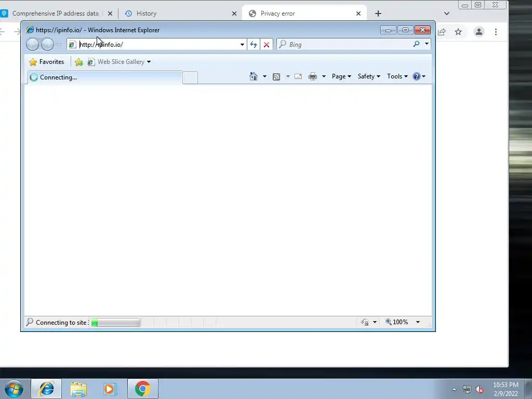Image resolution: width=532 pixels, height=399 pixels.
Task: Expand the Print dropdown arrow
Action: pos(324,76)
